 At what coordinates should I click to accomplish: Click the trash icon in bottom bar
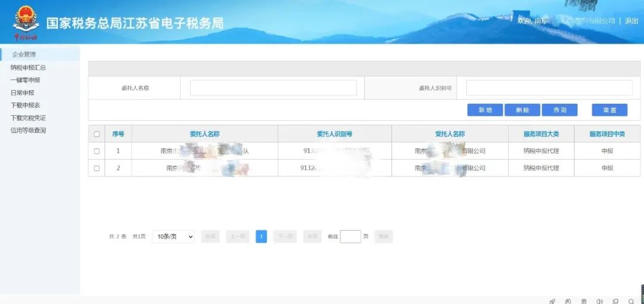(x=584, y=301)
